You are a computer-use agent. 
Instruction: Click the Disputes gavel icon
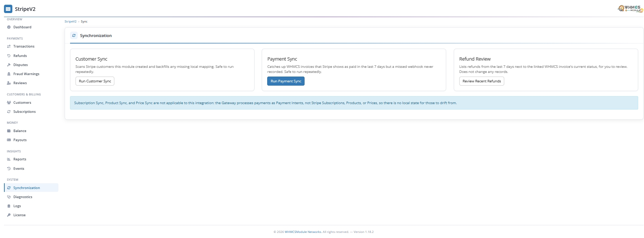pos(9,65)
